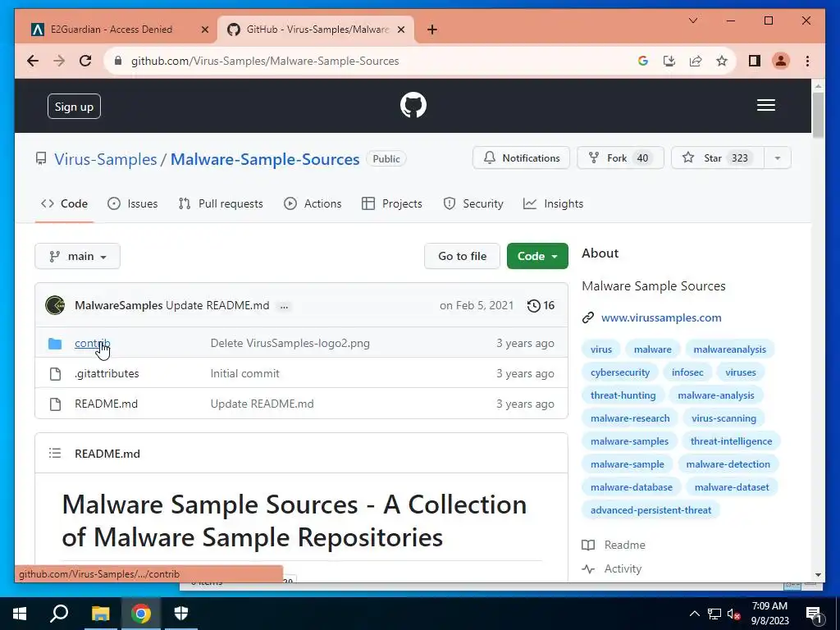
Task: View commit history with clock icon
Action: point(541,305)
